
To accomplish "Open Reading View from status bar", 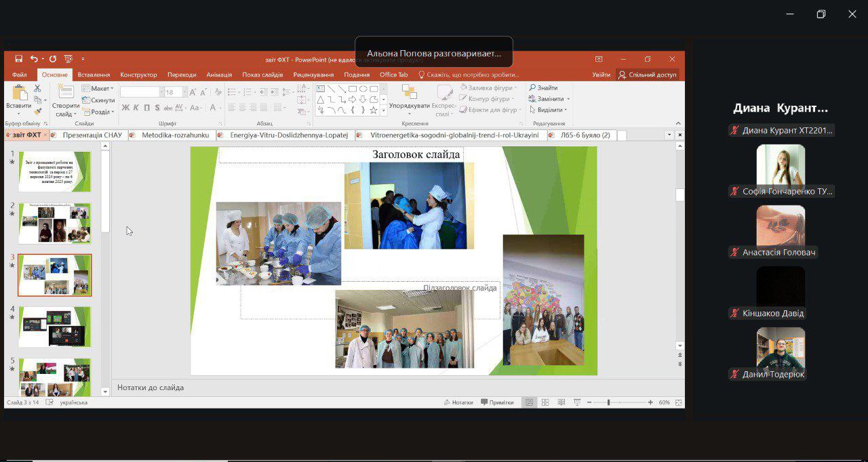I will [x=561, y=402].
